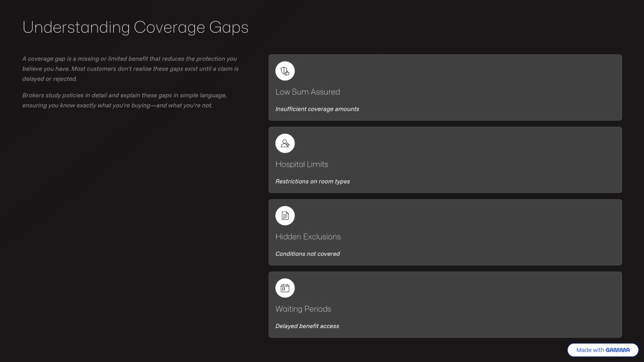
Task: Click the paragraph starting 'Brokers study policies'
Action: point(125,100)
